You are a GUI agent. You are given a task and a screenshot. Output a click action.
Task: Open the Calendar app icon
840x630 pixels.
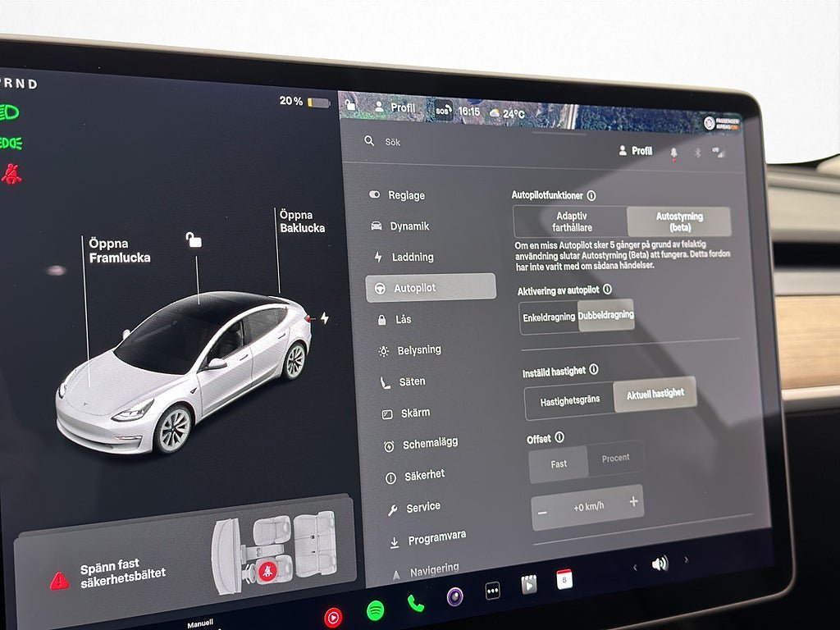564,580
